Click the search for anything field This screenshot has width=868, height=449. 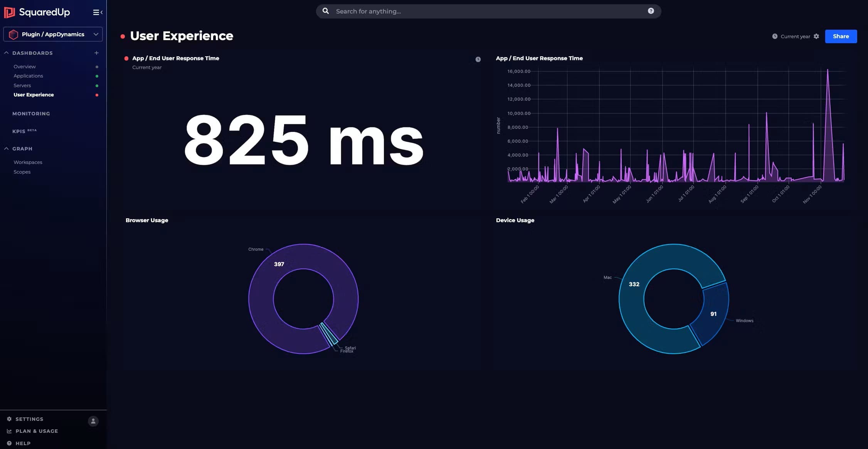pos(424,11)
